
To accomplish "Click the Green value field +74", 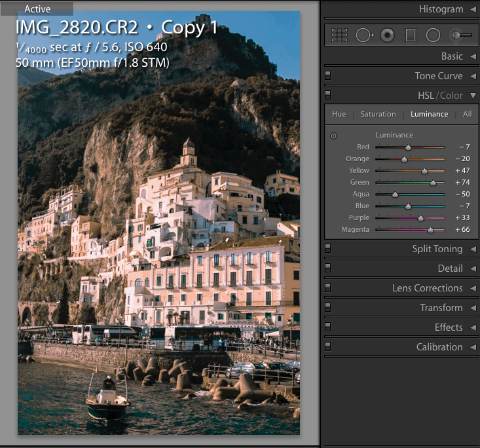I will [462, 182].
